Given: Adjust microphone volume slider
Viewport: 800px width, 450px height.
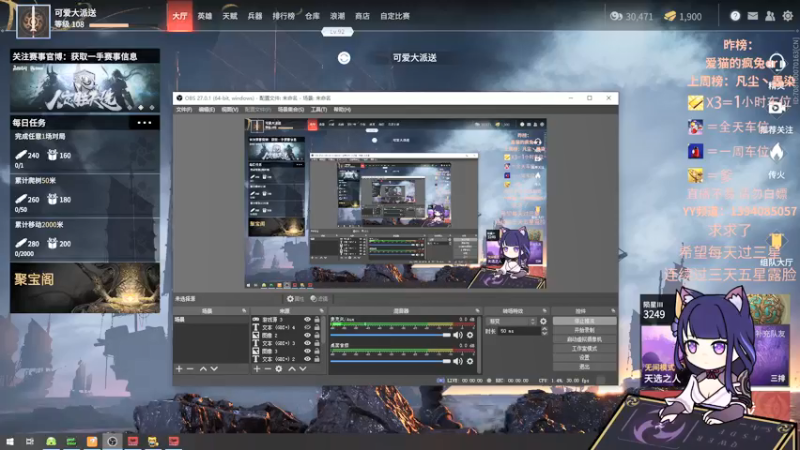Looking at the screenshot, I should (390, 335).
